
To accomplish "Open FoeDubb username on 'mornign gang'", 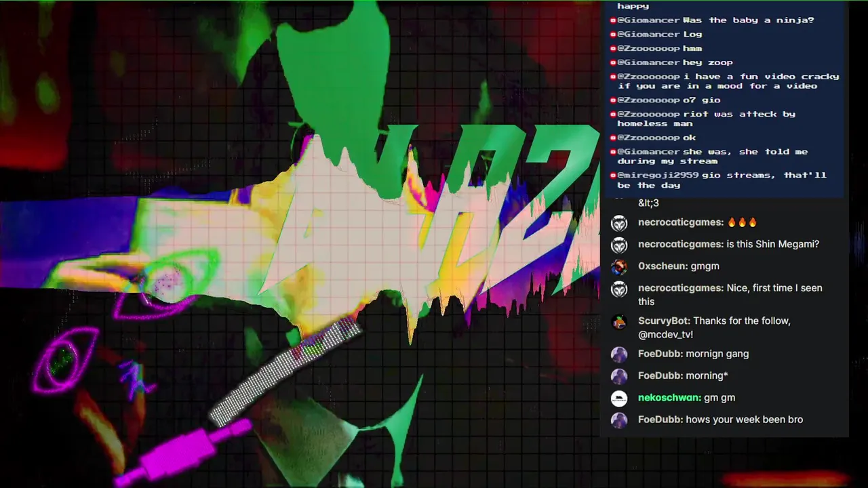I will (660, 354).
